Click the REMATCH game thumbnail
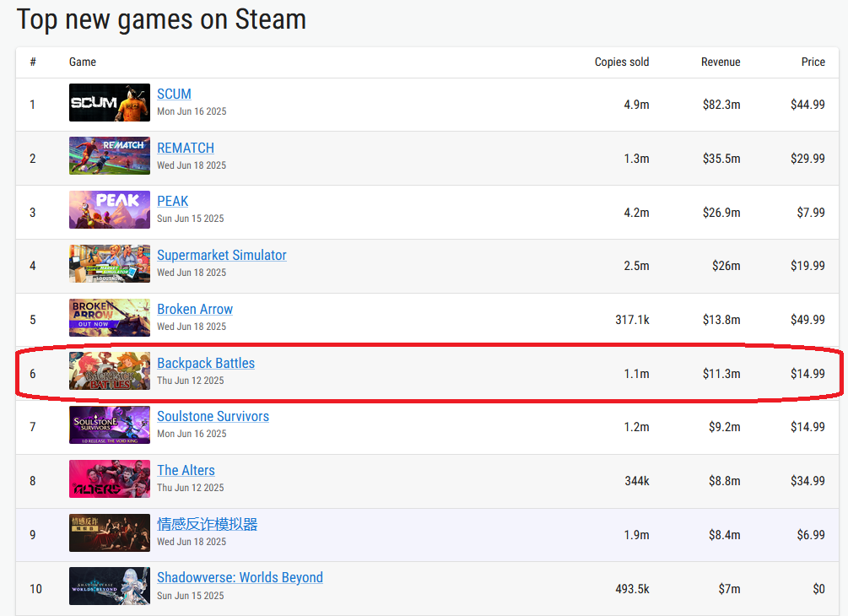This screenshot has height=616, width=848. pyautogui.click(x=110, y=156)
